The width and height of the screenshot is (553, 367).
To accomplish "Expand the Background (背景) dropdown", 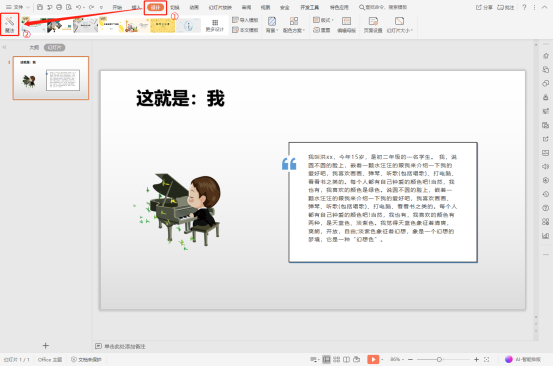I will [272, 25].
